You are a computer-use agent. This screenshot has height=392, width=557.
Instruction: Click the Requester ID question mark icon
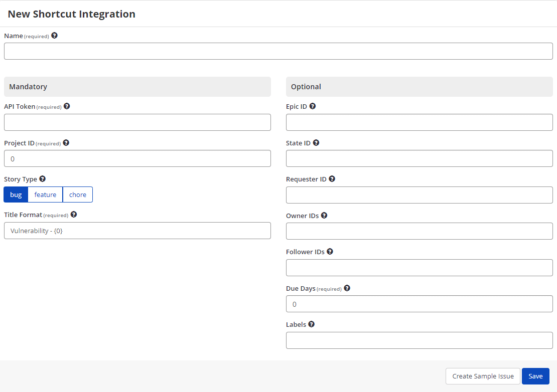(332, 178)
